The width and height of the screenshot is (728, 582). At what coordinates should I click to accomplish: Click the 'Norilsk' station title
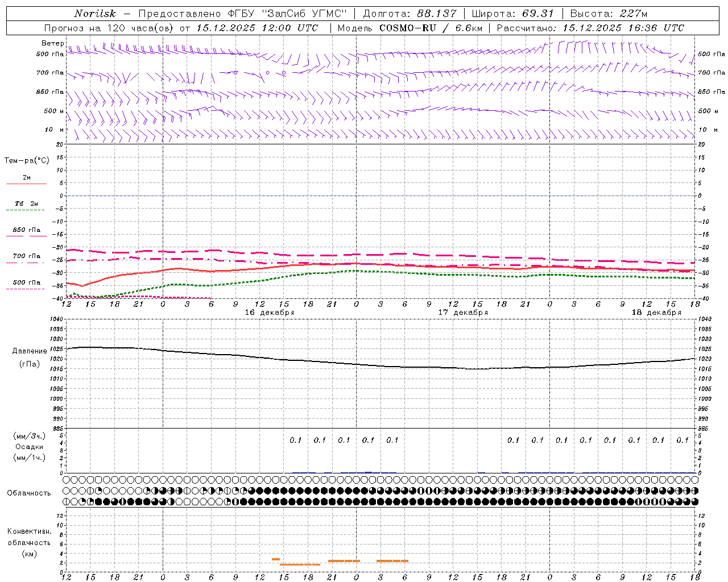(95, 14)
